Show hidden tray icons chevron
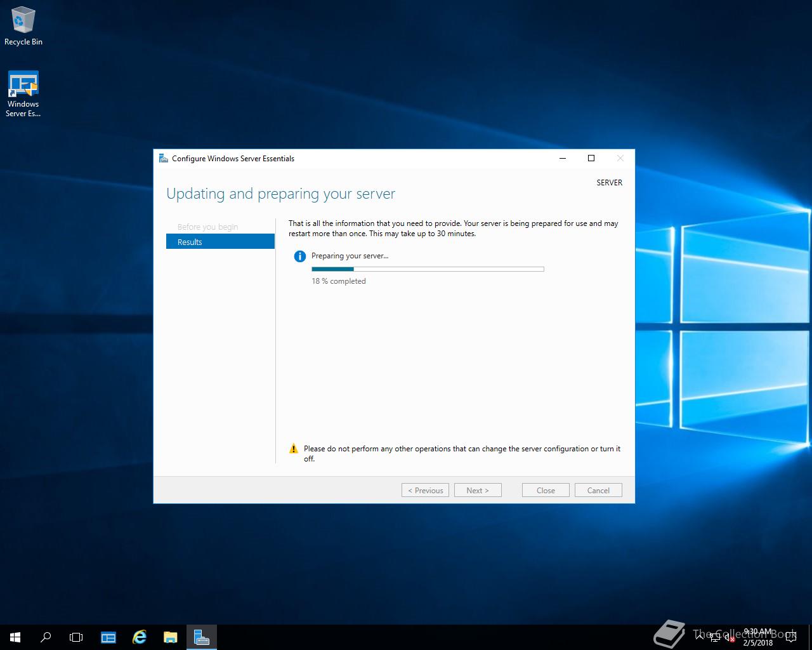This screenshot has height=650, width=812. (700, 637)
